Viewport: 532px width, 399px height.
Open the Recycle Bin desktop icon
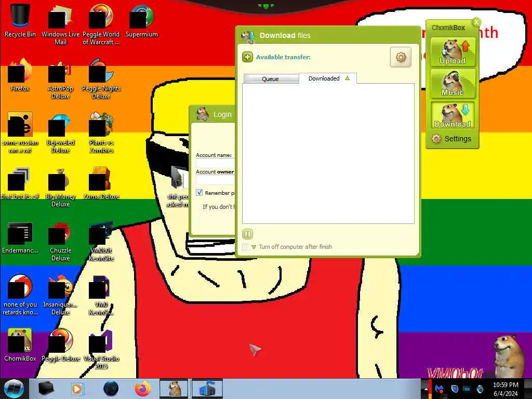click(20, 21)
